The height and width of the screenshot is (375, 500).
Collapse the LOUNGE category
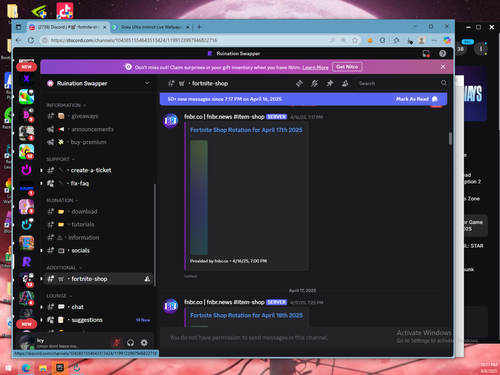[59, 296]
